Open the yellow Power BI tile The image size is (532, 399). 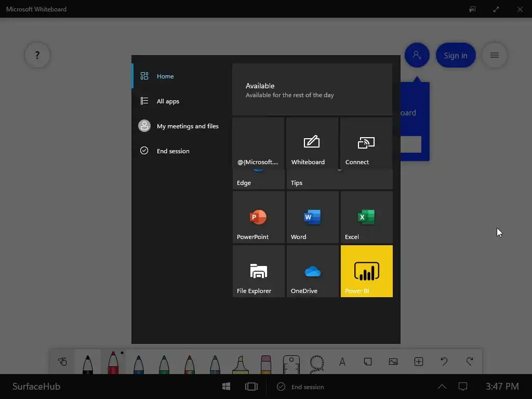(x=366, y=271)
